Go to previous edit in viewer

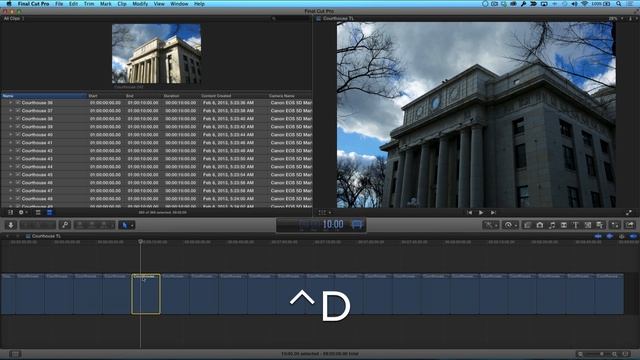point(469,213)
